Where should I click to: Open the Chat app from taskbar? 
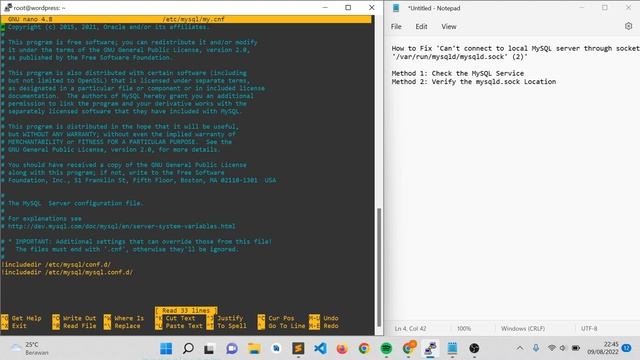232,348
